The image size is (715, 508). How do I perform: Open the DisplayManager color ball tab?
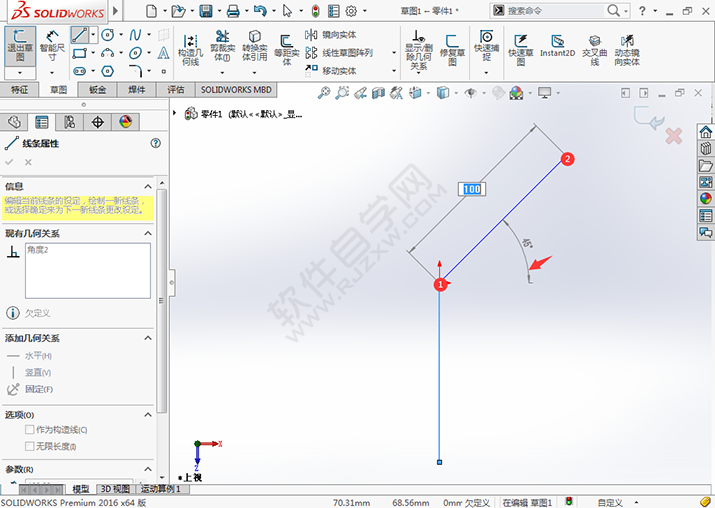tap(125, 122)
